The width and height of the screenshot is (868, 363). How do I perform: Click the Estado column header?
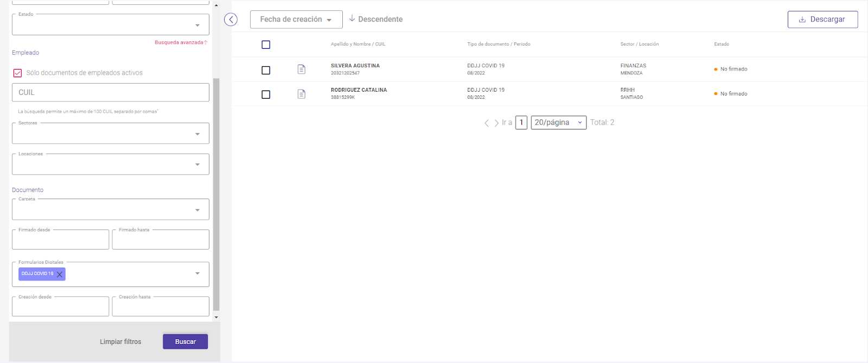tap(722, 44)
